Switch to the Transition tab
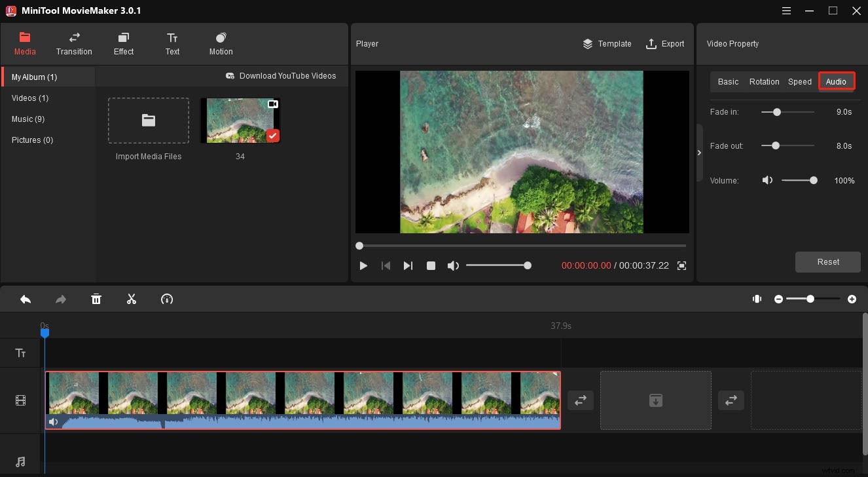 [x=74, y=43]
